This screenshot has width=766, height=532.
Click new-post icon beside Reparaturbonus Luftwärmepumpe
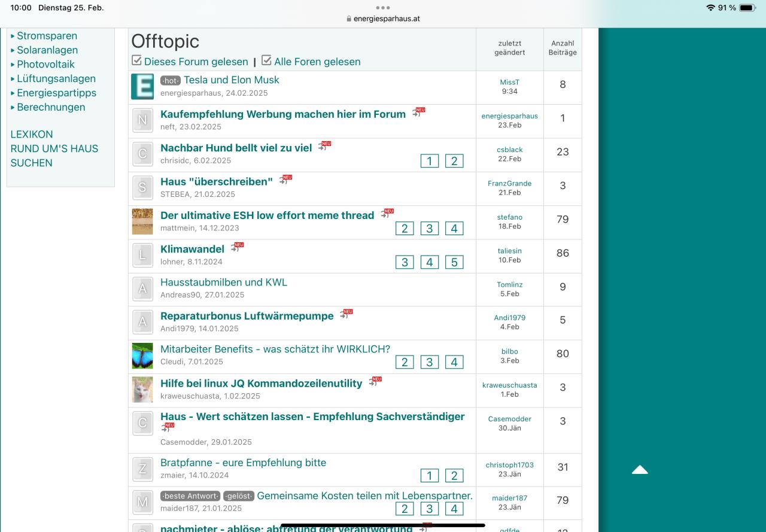tap(346, 314)
